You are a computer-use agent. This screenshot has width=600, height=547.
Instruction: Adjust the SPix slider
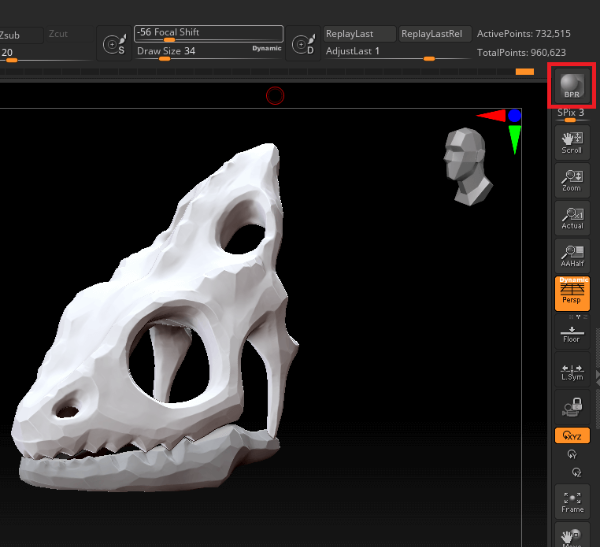click(571, 115)
